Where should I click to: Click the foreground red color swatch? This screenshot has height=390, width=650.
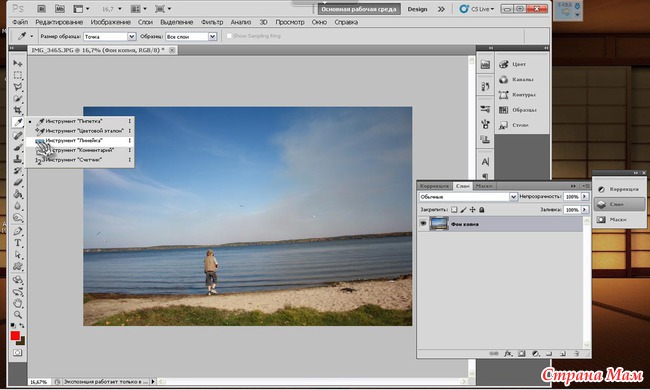[x=15, y=336]
